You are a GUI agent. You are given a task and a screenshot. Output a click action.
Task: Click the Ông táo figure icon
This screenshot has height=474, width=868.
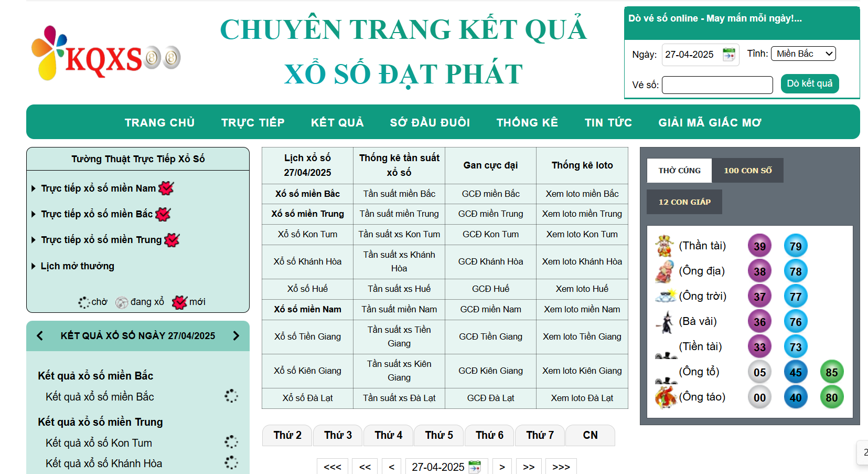pyautogui.click(x=666, y=397)
